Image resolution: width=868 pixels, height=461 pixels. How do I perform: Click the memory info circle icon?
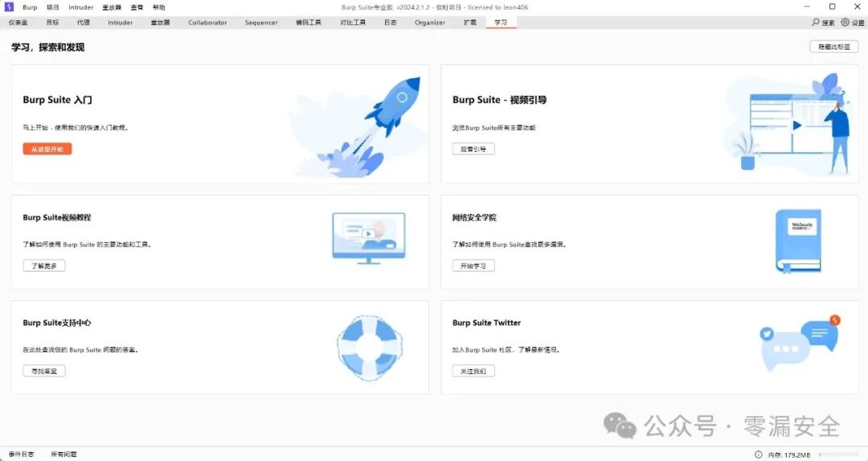pos(759,455)
